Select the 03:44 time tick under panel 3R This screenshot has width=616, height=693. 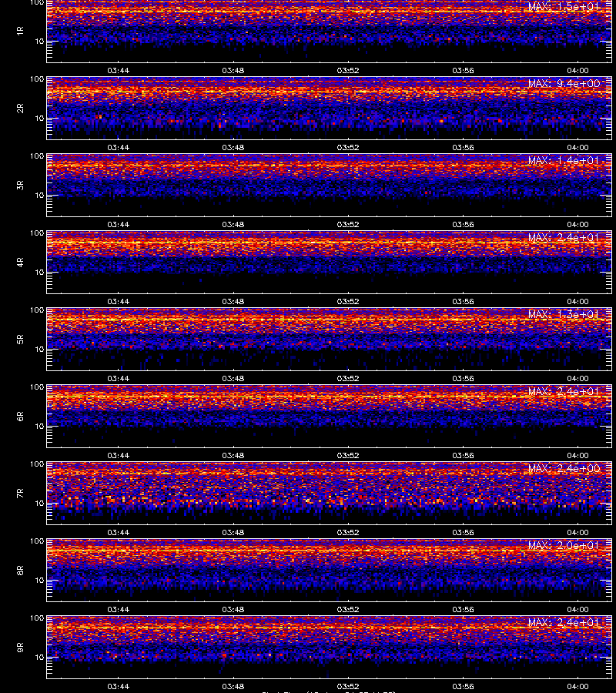point(119,225)
